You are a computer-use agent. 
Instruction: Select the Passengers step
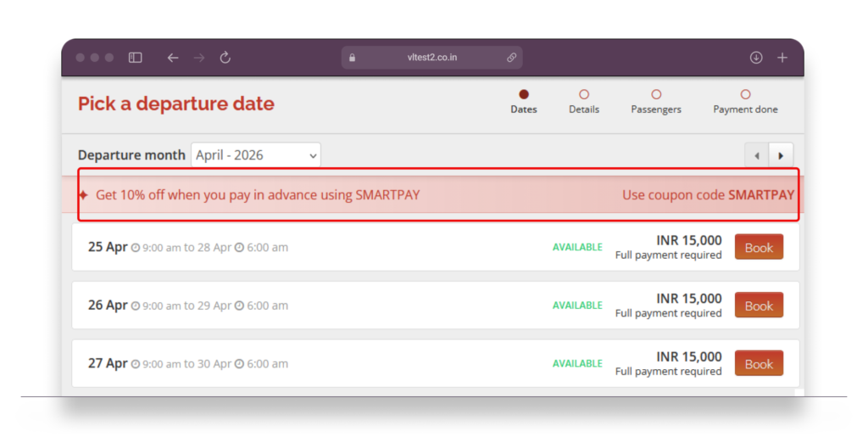[656, 102]
